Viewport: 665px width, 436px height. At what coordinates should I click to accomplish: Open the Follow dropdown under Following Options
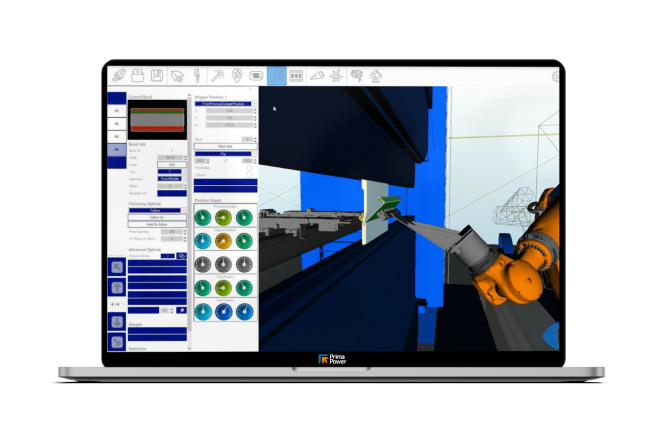pos(158,210)
